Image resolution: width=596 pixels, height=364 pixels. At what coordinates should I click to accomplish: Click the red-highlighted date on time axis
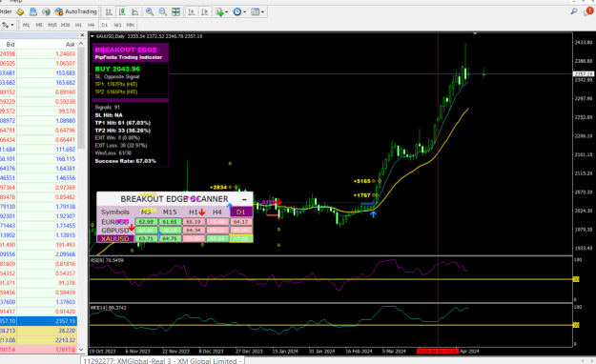pyautogui.click(x=438, y=352)
